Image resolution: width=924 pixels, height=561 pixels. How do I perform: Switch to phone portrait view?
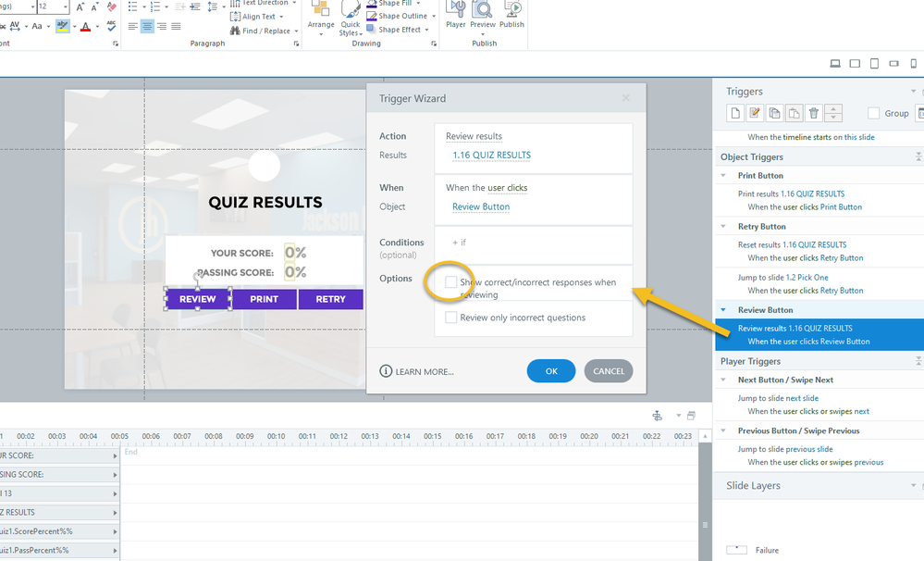[914, 64]
